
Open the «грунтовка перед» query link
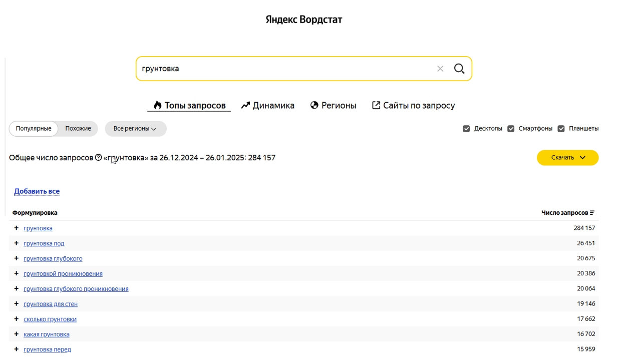coord(48,350)
